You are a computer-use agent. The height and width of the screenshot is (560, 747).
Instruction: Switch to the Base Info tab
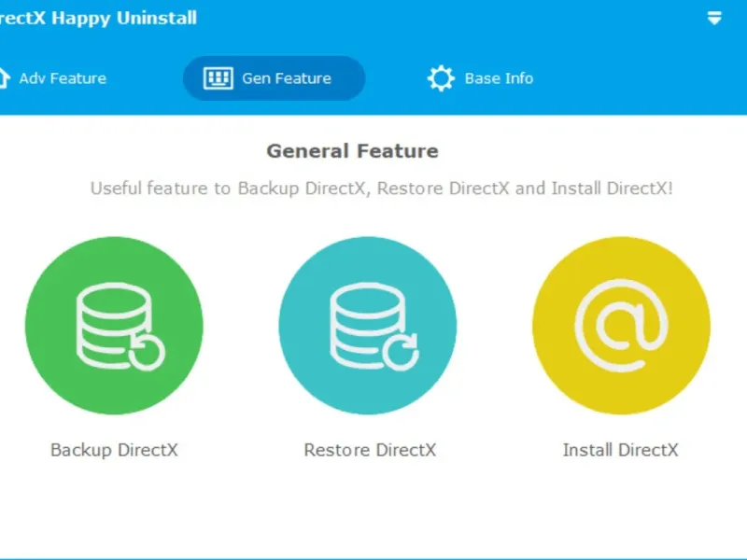tap(480, 78)
